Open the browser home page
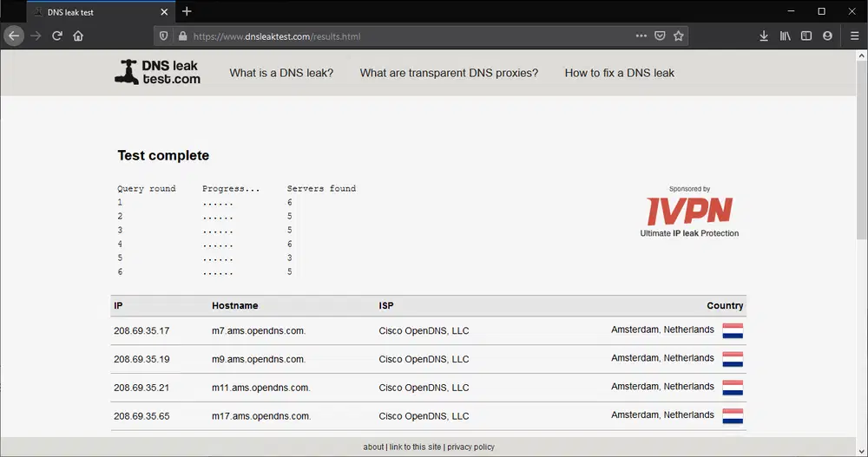This screenshot has height=457, width=868. 78,36
